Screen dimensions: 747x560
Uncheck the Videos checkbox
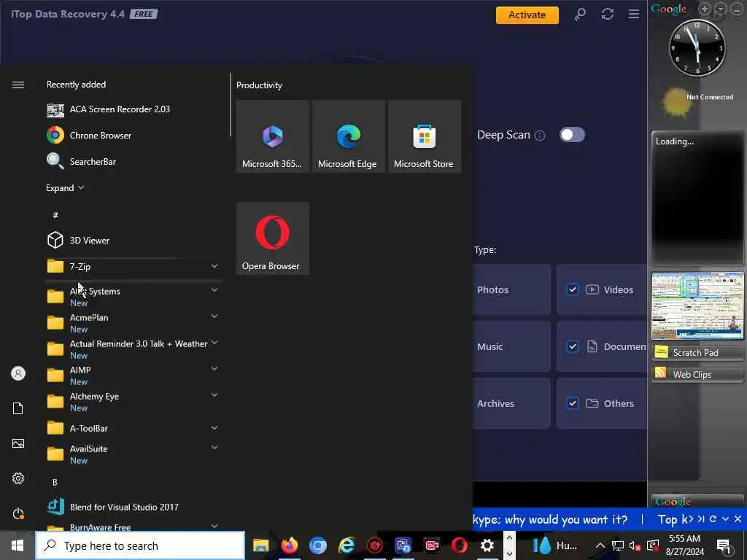[572, 289]
